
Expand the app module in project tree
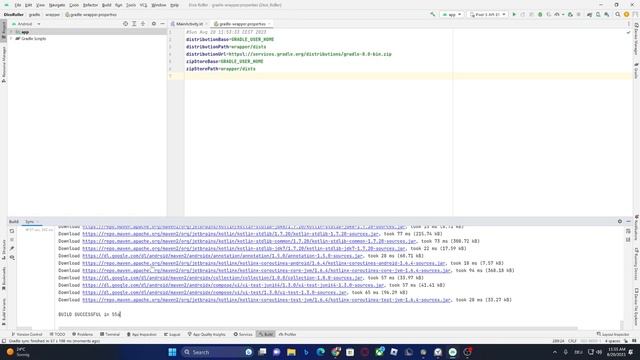click(11, 32)
